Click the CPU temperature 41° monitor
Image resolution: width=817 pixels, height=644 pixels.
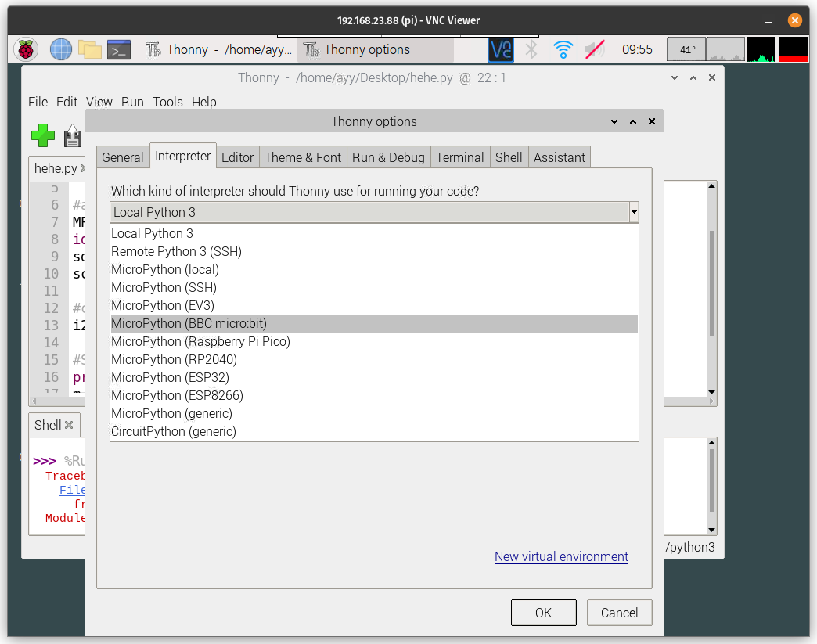pyautogui.click(x=687, y=49)
